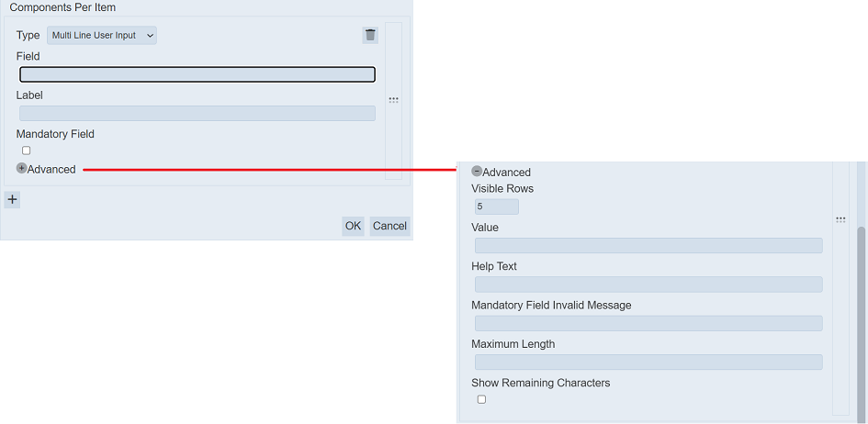Expand the Advanced section label
Image resolution: width=868 pixels, height=424 pixels.
51,170
